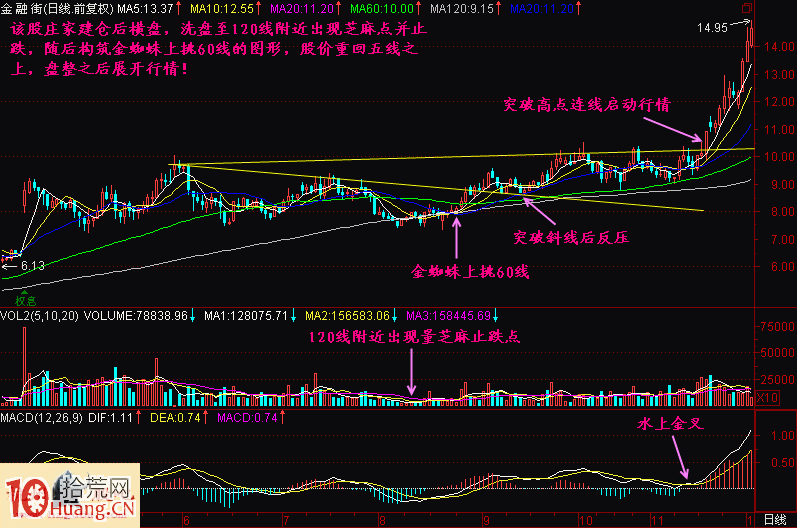Click the green MA60:10.00 indicator label

(382, 9)
